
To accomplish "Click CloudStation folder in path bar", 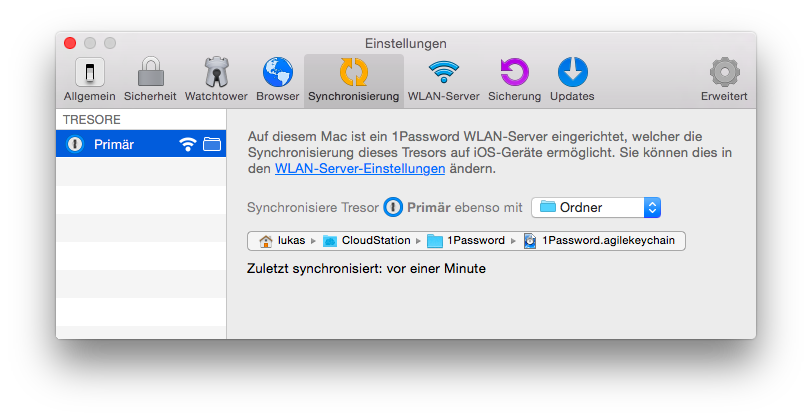I will pos(366,241).
